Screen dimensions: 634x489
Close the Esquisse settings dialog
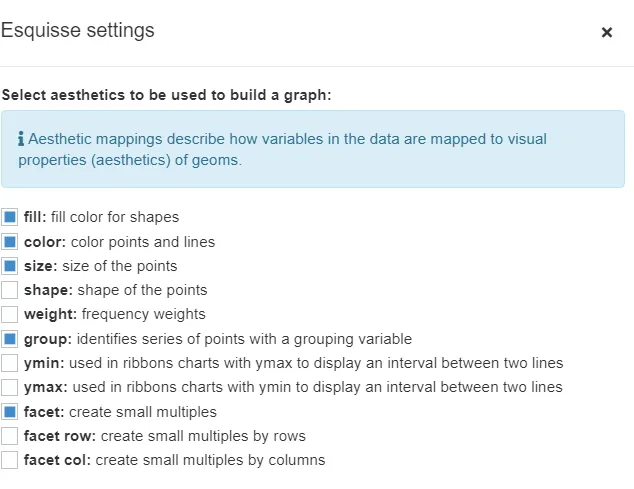[606, 33]
